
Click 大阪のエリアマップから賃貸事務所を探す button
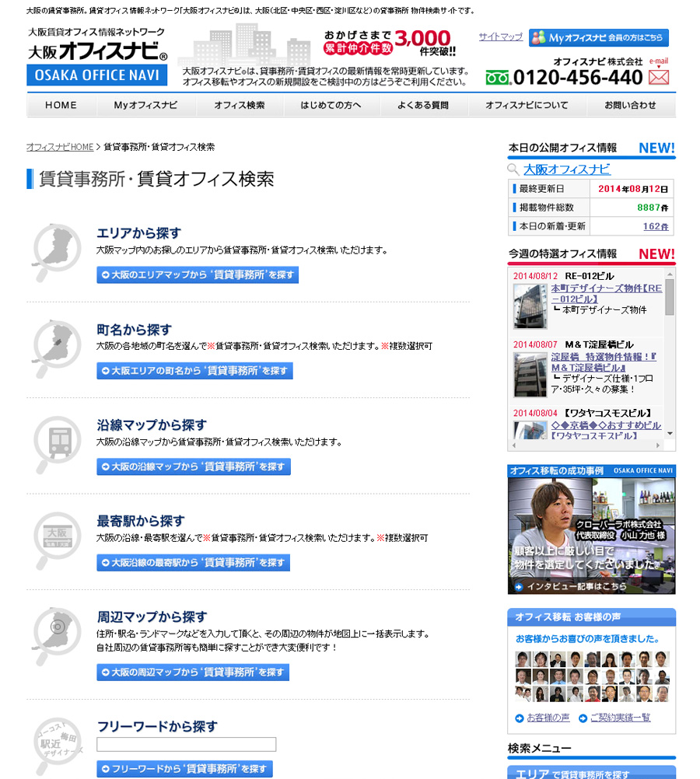(198, 274)
